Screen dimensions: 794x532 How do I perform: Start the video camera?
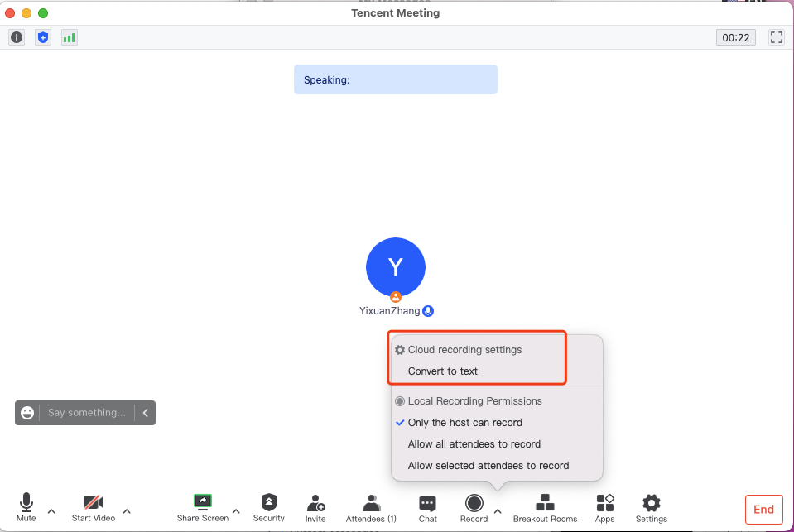[94, 508]
